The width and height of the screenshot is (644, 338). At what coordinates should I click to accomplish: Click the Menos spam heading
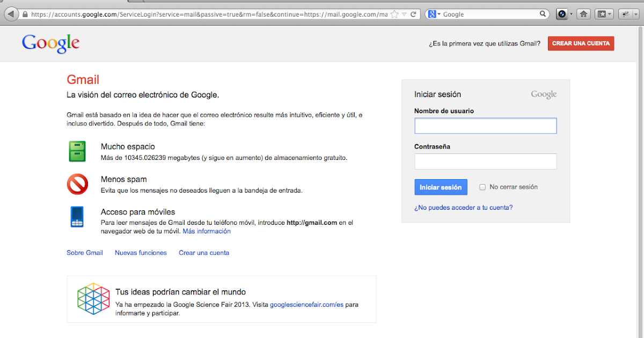coord(124,179)
